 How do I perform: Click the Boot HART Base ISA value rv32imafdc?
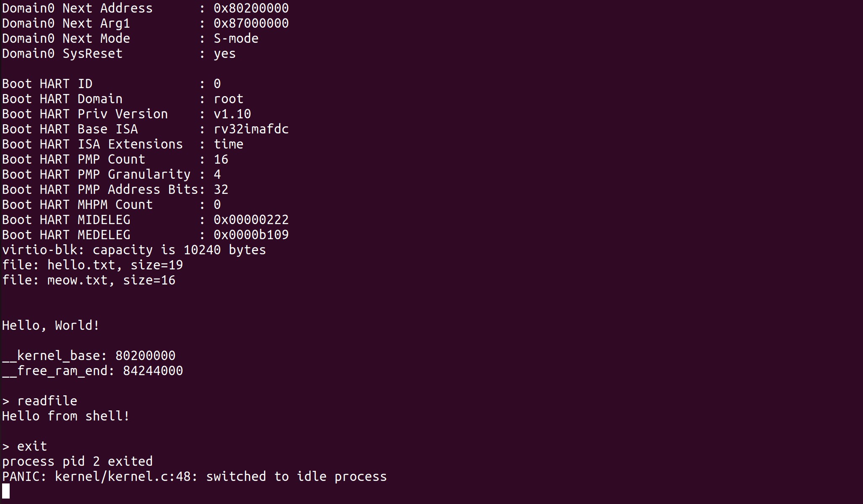pyautogui.click(x=251, y=129)
